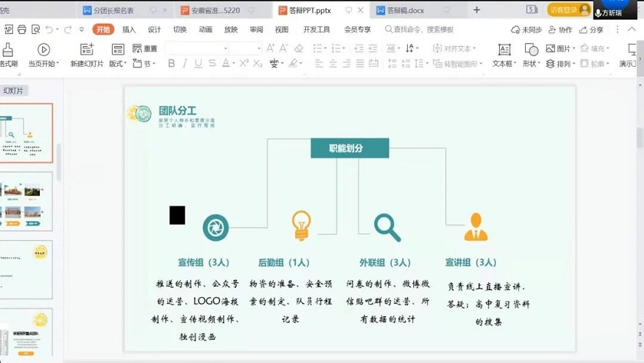
Task: Expand quick access toolbar customize arrow
Action: click(82, 29)
